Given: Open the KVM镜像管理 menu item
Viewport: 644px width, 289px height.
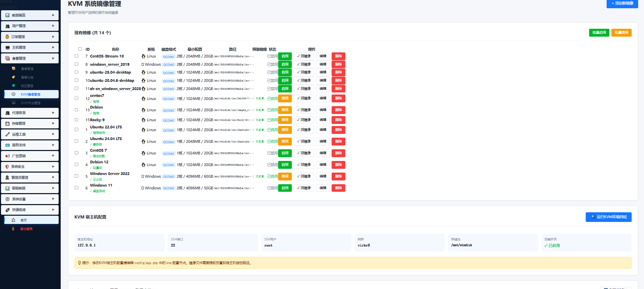Looking at the screenshot, I should [31, 94].
